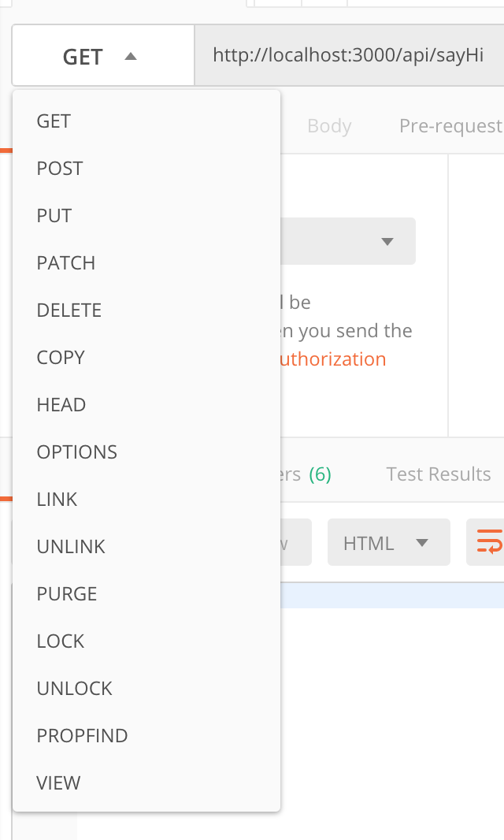The width and height of the screenshot is (504, 840).
Task: Select the PATCH method
Action: click(x=65, y=262)
